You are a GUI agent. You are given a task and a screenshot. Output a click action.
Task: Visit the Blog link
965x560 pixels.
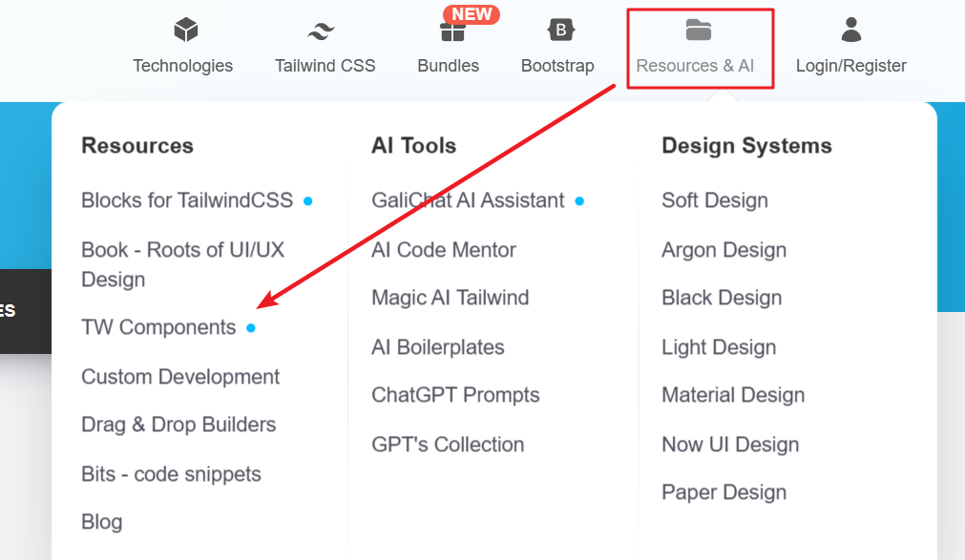click(101, 522)
